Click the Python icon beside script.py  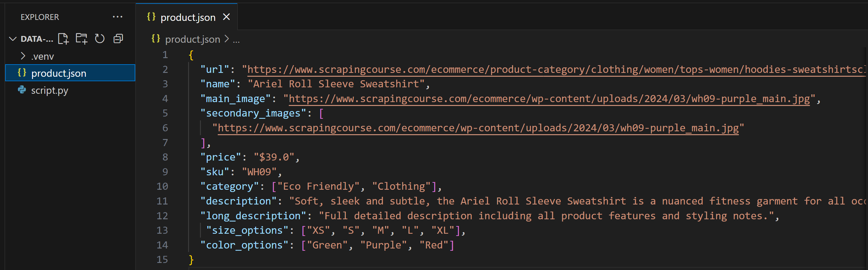(22, 90)
